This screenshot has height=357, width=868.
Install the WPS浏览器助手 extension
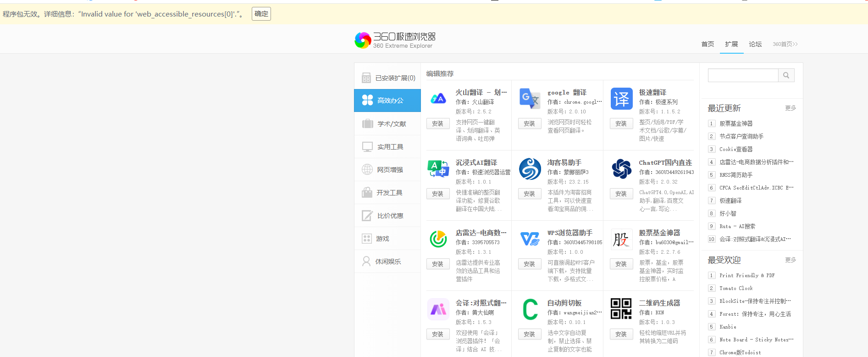point(530,264)
